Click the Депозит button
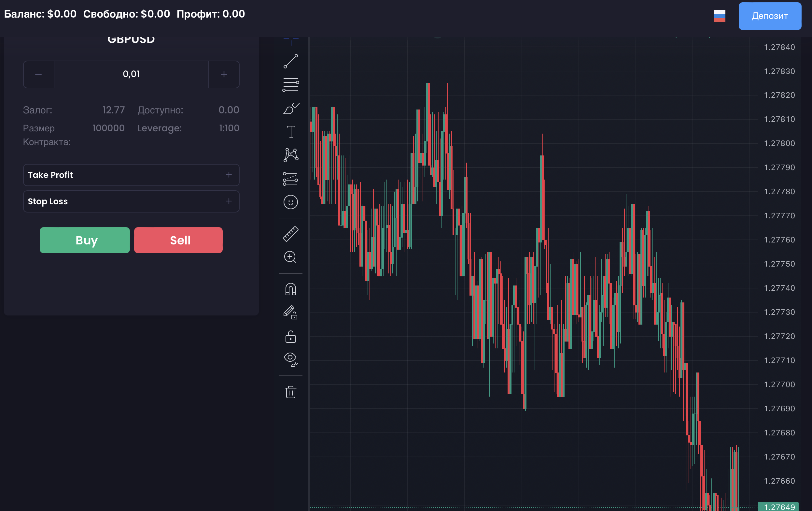Screen dimensions: 812x511 (x=770, y=16)
